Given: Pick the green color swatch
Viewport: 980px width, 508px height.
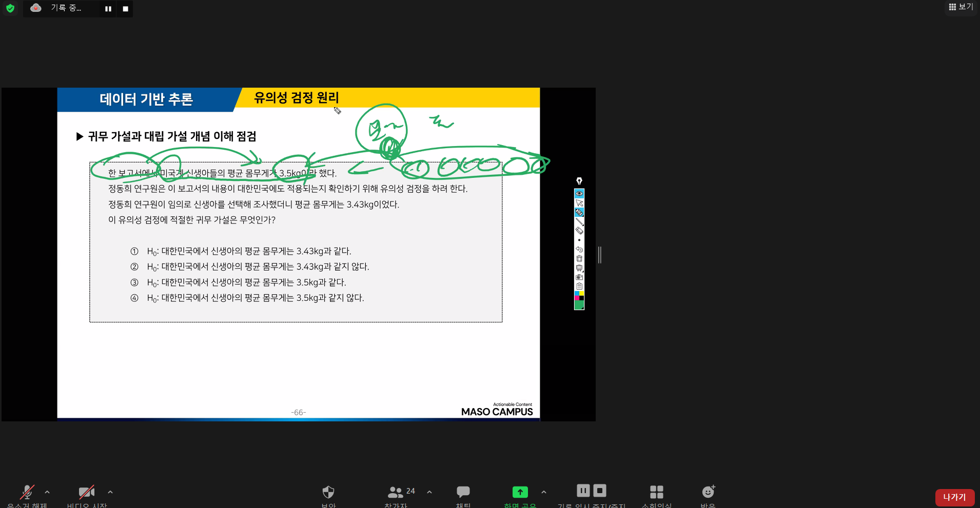Looking at the screenshot, I should click(x=579, y=305).
